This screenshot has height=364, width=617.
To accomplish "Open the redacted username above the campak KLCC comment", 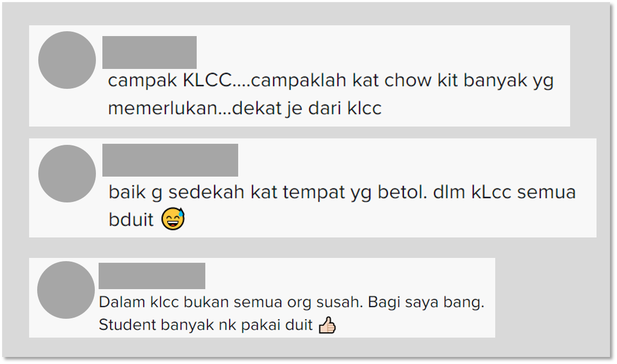I will (149, 52).
